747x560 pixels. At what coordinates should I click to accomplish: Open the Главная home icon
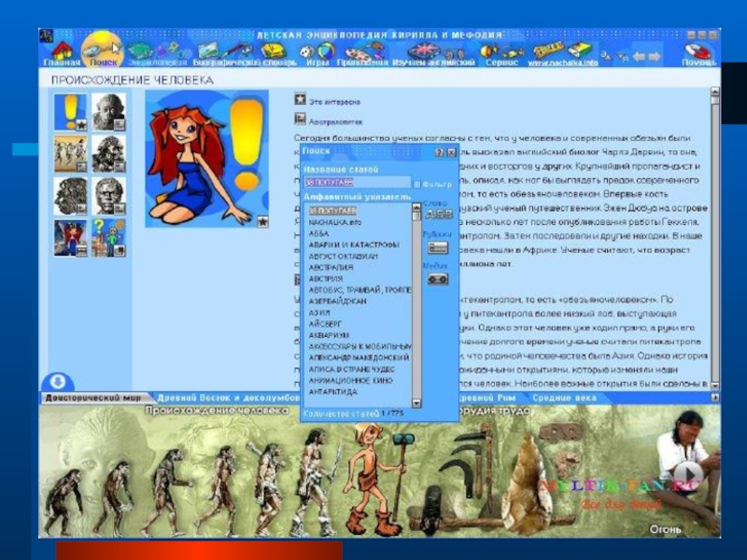(x=62, y=54)
